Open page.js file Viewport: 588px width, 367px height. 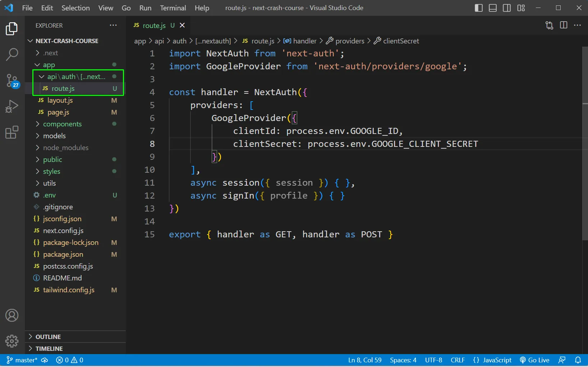[75, 112]
